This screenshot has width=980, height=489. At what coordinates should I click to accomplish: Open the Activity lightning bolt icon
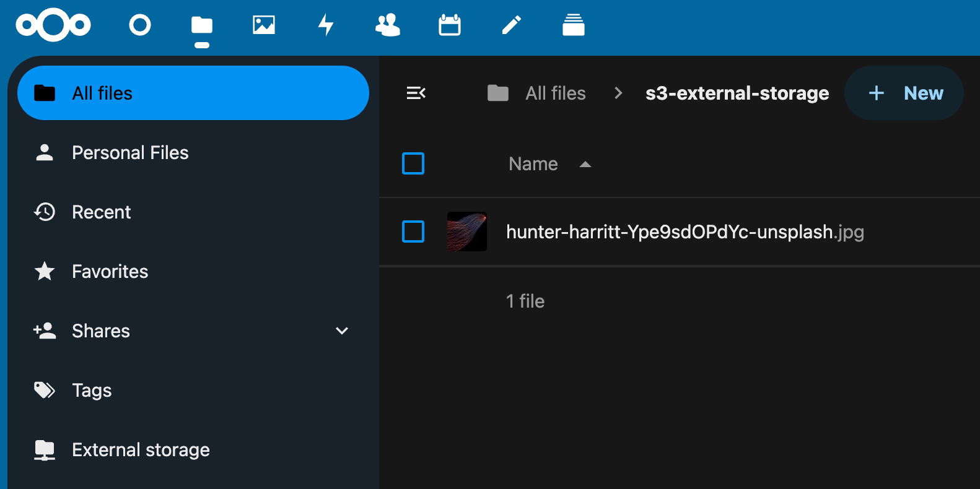click(x=326, y=25)
